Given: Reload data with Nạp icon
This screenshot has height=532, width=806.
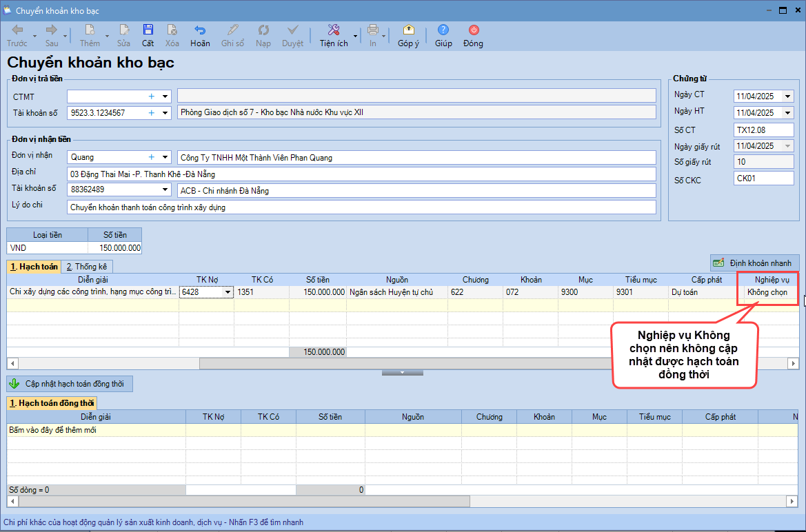Looking at the screenshot, I should pyautogui.click(x=263, y=36).
